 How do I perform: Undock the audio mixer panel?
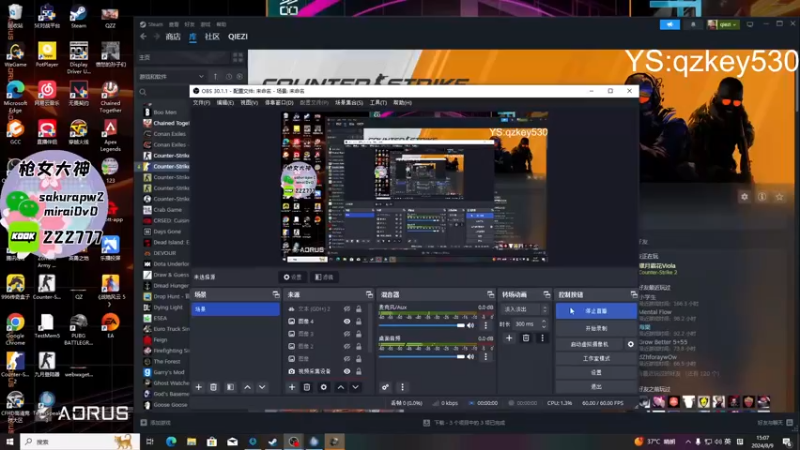490,294
